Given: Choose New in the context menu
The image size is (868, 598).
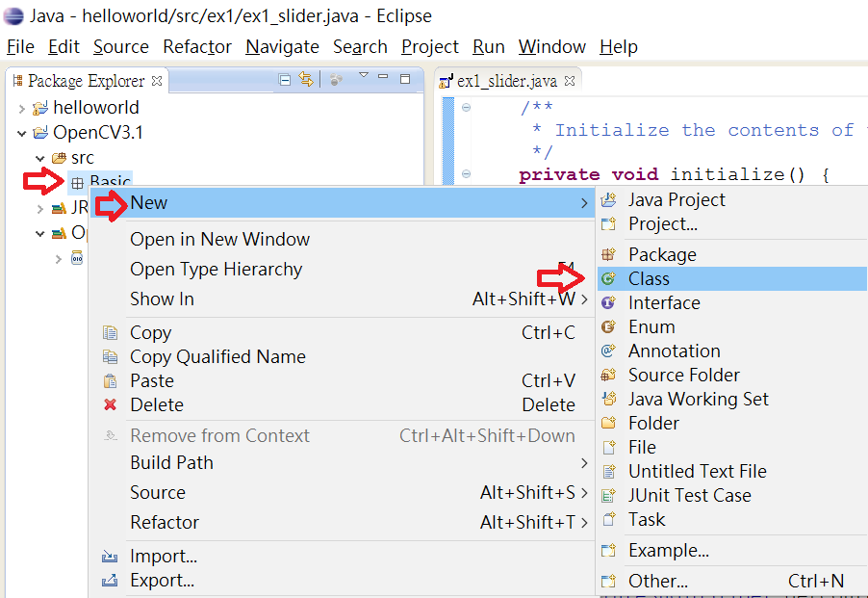Looking at the screenshot, I should coord(342,202).
